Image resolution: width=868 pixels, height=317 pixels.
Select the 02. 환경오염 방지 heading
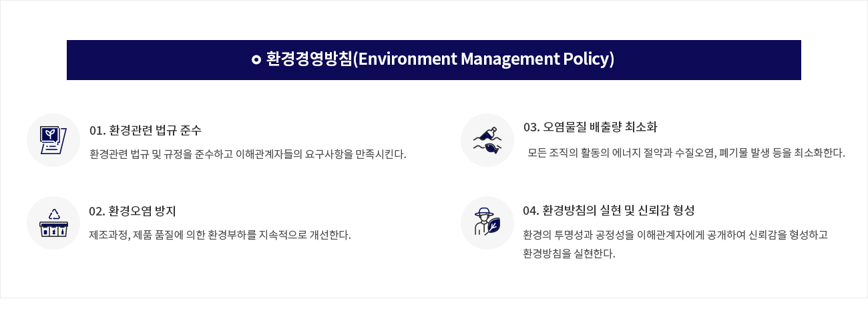pos(132,212)
